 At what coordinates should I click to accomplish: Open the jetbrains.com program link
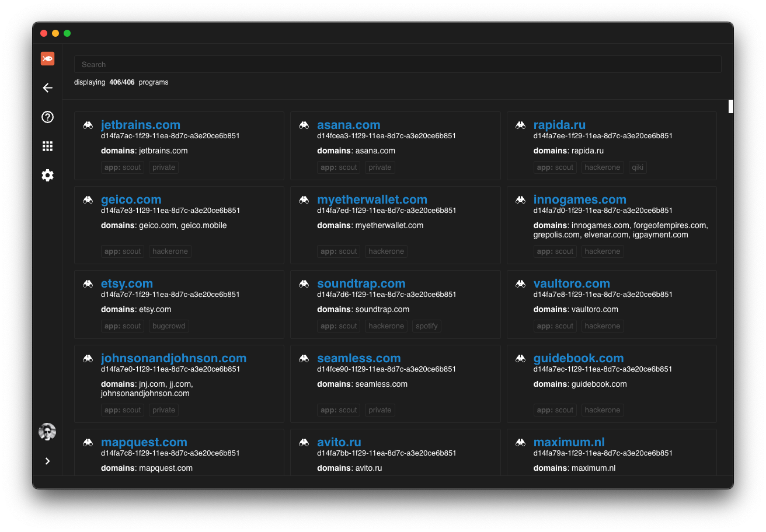[141, 125]
